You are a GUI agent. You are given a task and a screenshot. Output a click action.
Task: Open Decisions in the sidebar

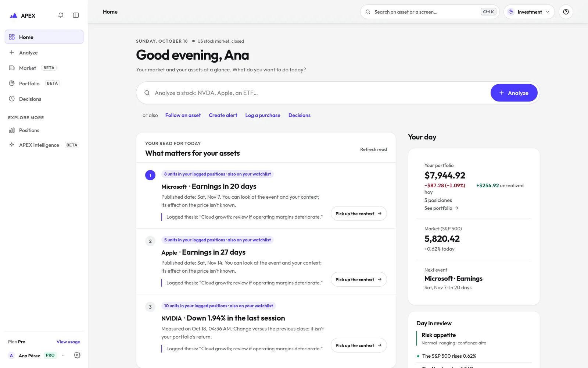[44, 99]
